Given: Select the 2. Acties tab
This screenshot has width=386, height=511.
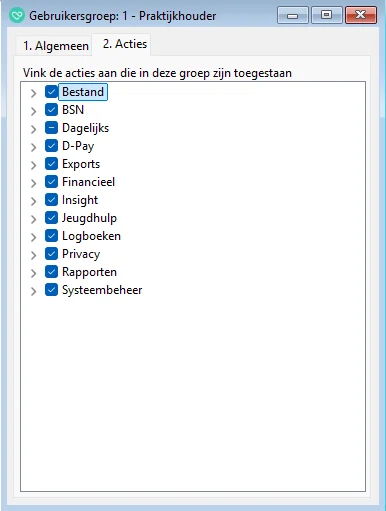Looking at the screenshot, I should click(x=124, y=44).
